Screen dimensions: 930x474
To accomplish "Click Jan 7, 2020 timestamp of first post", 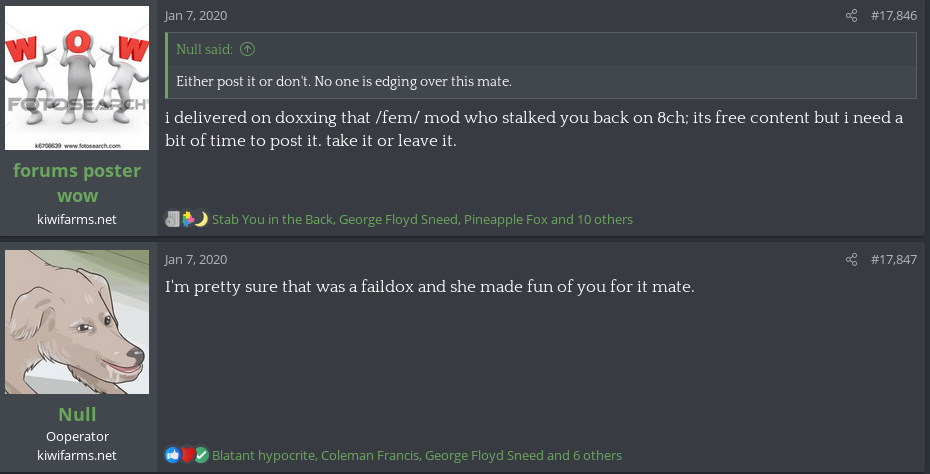I will click(x=196, y=15).
